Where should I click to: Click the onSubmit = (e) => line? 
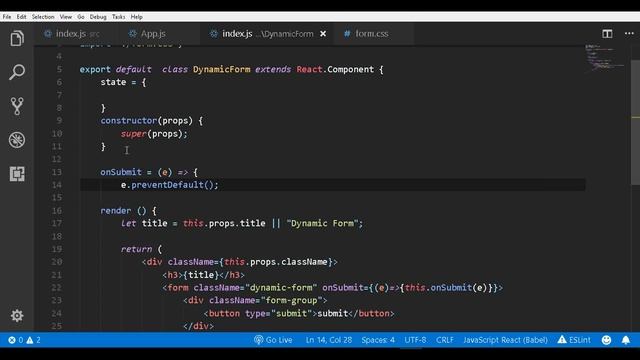point(149,172)
